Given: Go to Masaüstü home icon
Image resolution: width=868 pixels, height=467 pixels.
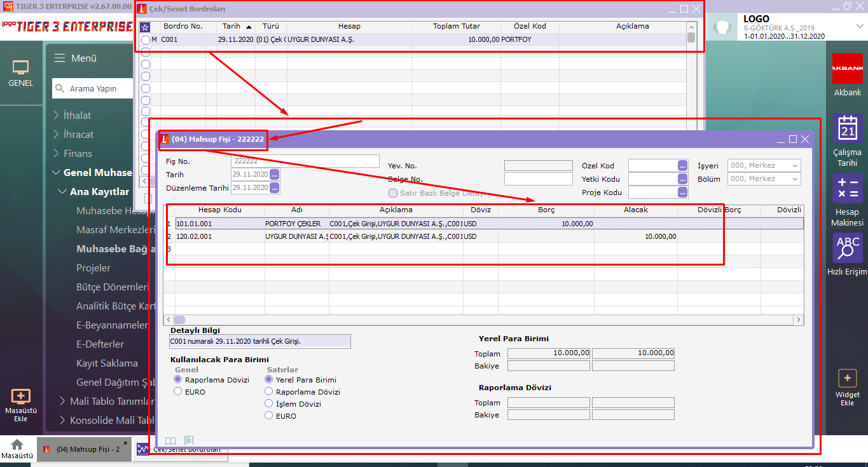Looking at the screenshot, I should (x=17, y=445).
